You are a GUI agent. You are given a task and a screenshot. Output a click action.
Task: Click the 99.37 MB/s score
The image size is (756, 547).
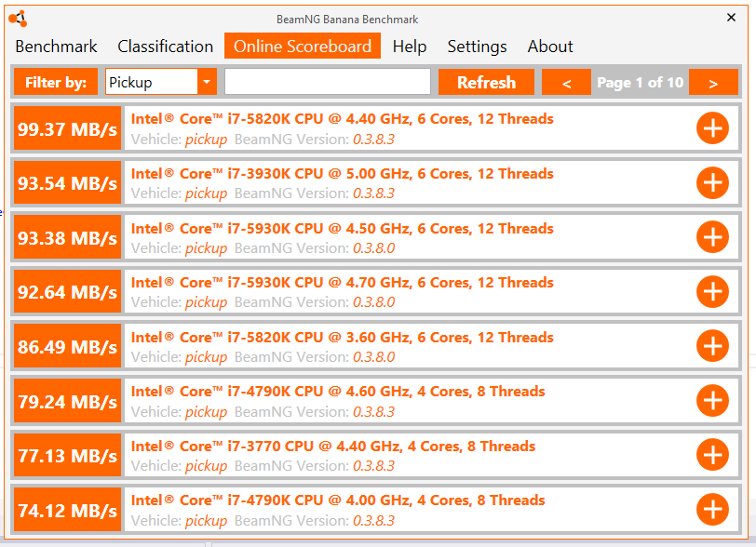click(x=67, y=128)
